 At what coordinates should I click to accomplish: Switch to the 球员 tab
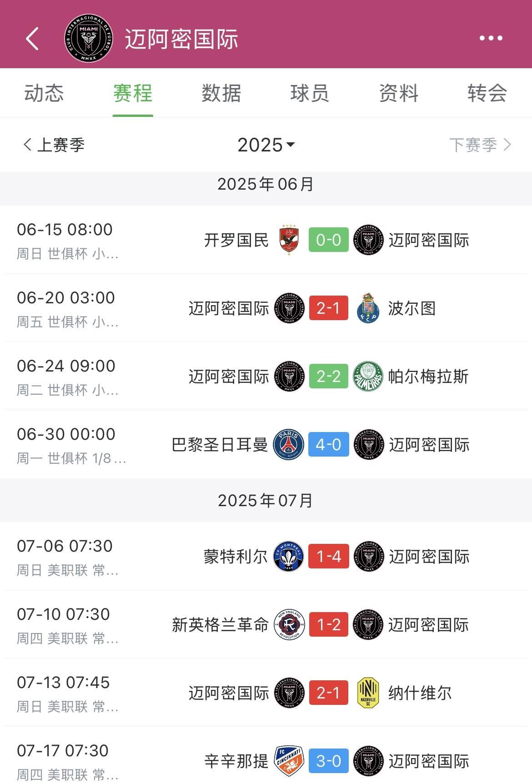pyautogui.click(x=310, y=93)
